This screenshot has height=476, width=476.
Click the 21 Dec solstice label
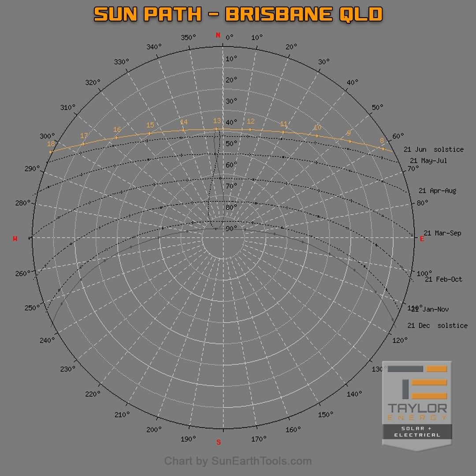pos(437,325)
